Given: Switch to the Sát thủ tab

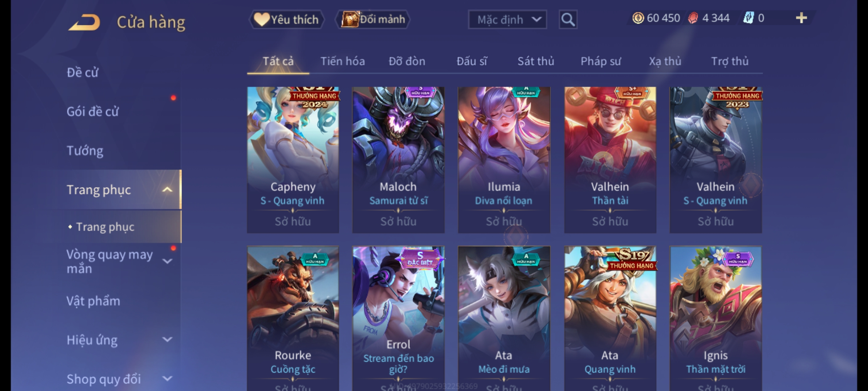Looking at the screenshot, I should point(536,61).
